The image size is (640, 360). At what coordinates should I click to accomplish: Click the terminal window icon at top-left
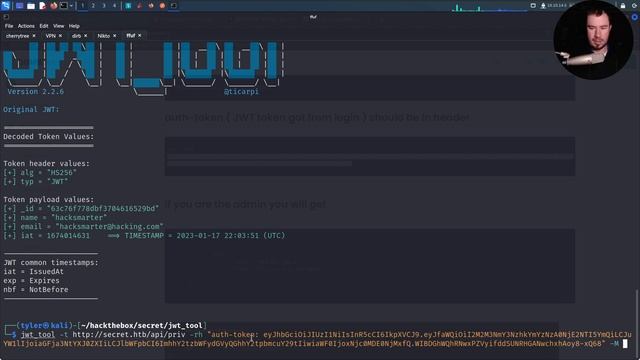pos(6,17)
